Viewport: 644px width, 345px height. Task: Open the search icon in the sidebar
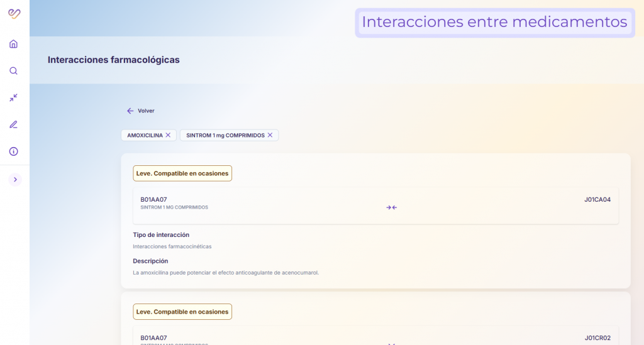14,71
